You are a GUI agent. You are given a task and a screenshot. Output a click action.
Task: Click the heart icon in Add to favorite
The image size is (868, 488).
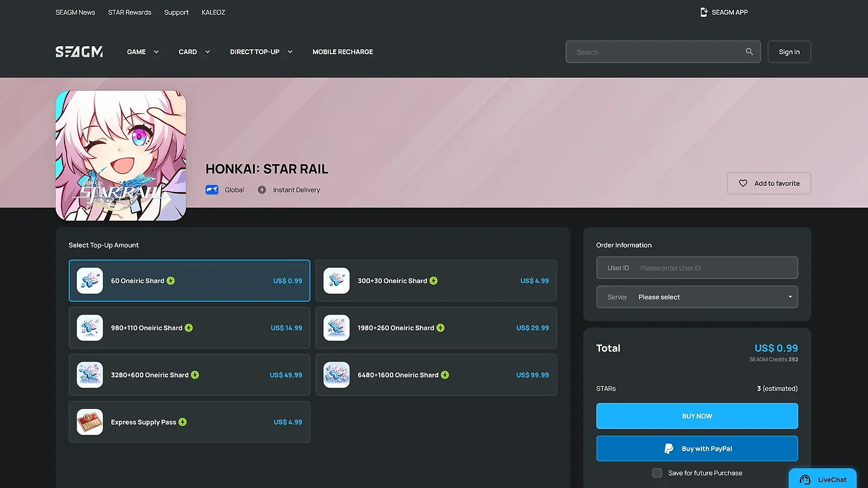pyautogui.click(x=743, y=183)
